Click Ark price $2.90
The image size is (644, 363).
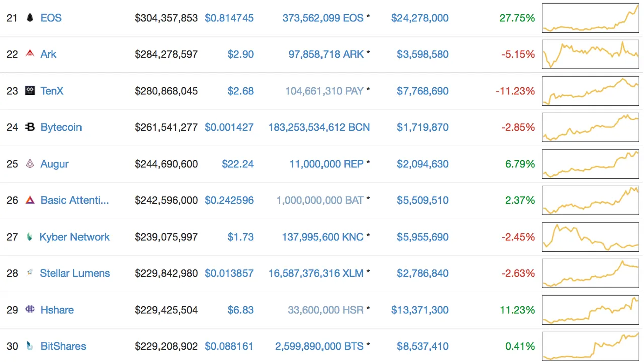point(240,54)
